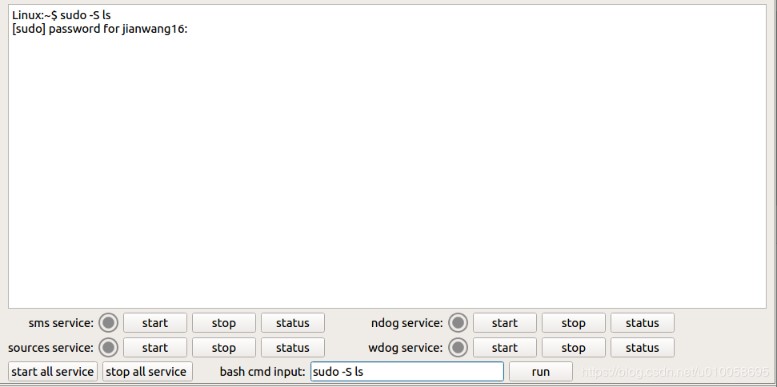
Task: Start the sms service
Action: 155,323
